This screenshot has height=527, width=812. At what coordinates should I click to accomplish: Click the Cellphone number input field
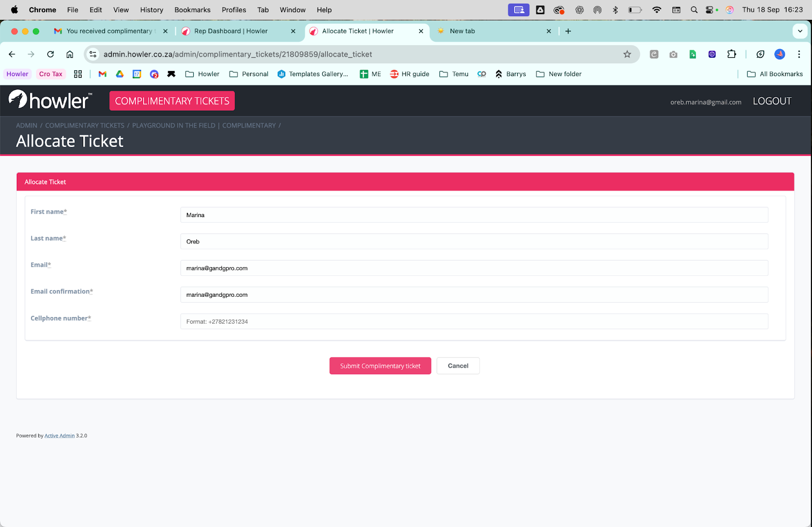tap(474, 322)
